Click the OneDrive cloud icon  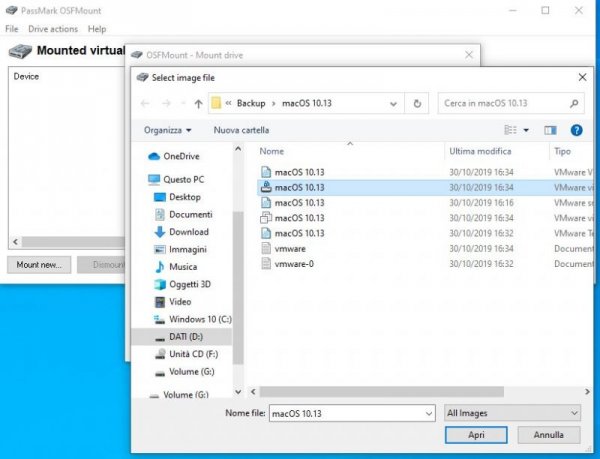coord(154,156)
